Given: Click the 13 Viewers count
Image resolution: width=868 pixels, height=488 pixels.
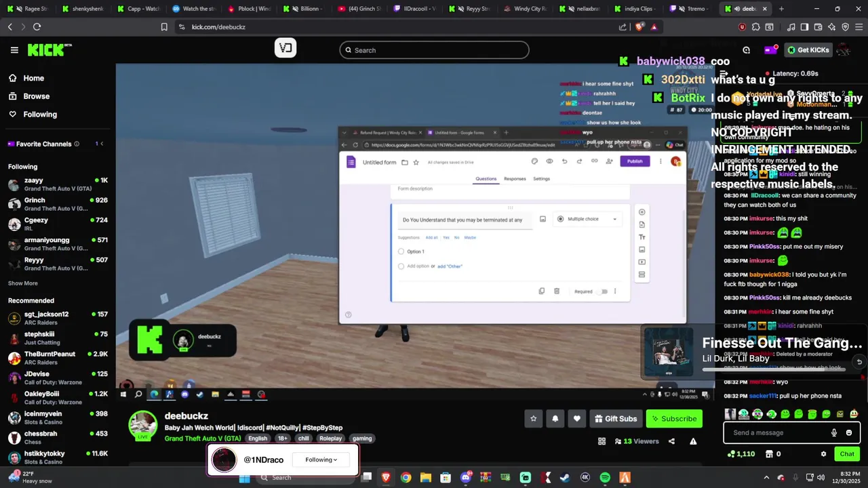Looking at the screenshot, I should coord(637,441).
